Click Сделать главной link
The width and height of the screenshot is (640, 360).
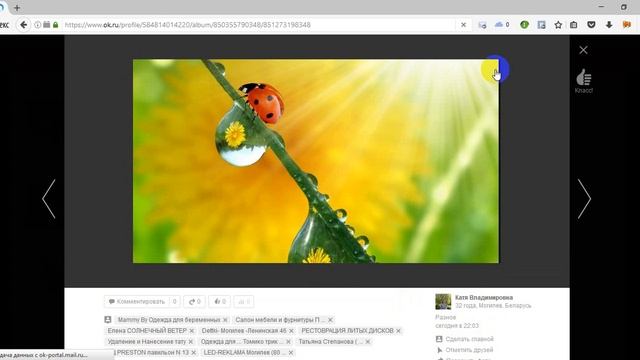tap(469, 339)
